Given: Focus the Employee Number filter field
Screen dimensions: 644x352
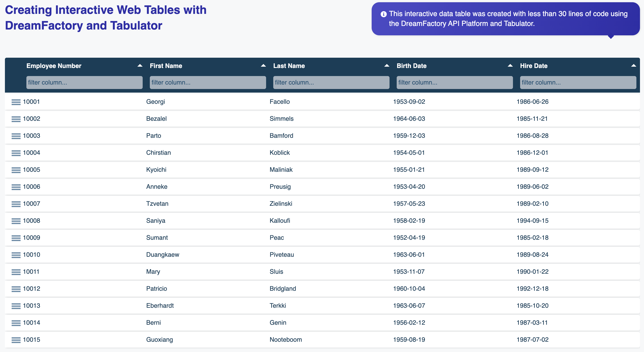Looking at the screenshot, I should click(84, 83).
